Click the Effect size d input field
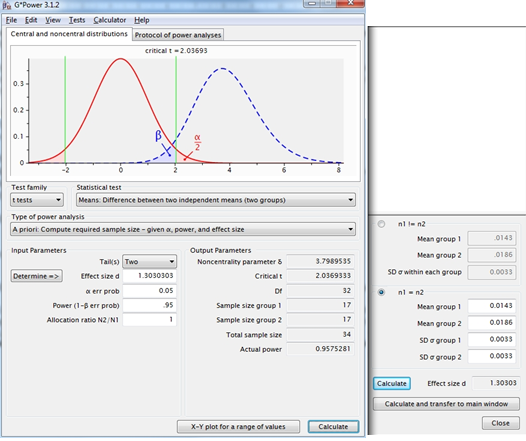Viewport: 526px width, 441px height. 149,276
